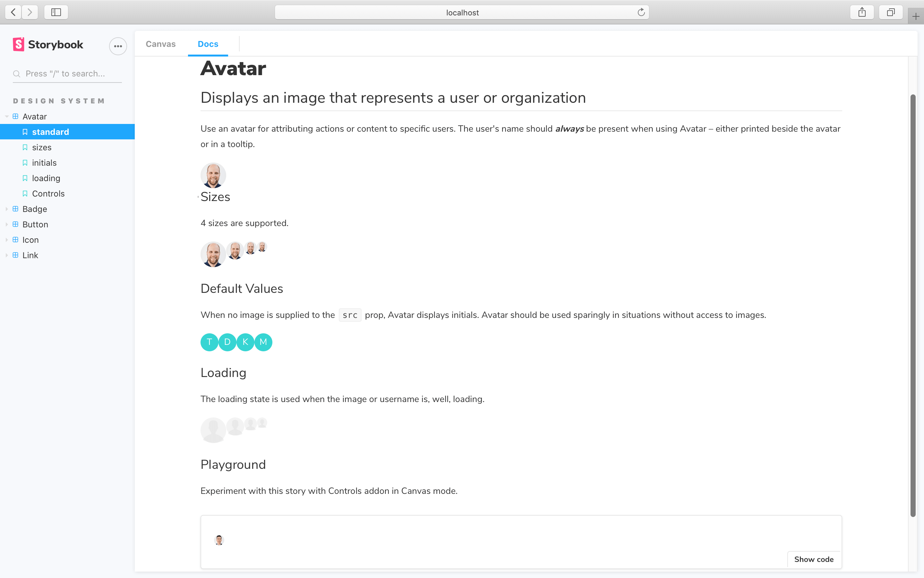Click the search magnifier icon
Image resolution: width=924 pixels, height=578 pixels.
pyautogui.click(x=16, y=74)
